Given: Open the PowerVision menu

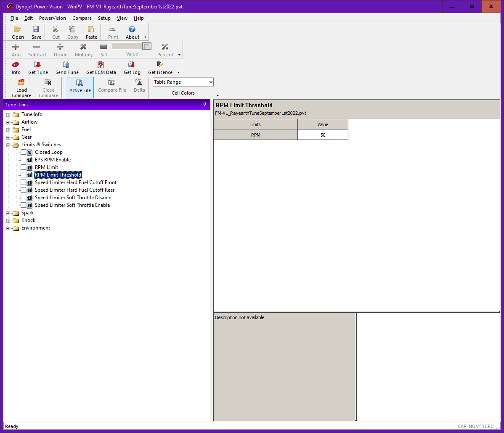Looking at the screenshot, I should point(53,18).
